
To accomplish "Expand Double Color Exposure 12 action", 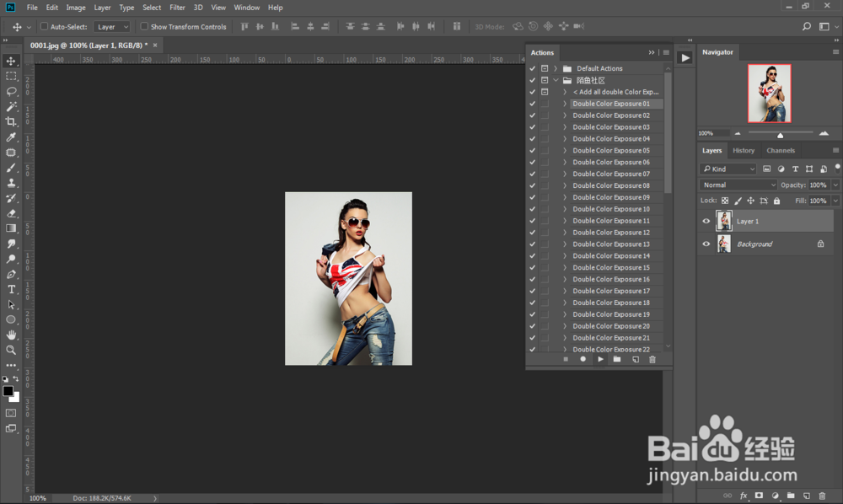I will pos(565,233).
